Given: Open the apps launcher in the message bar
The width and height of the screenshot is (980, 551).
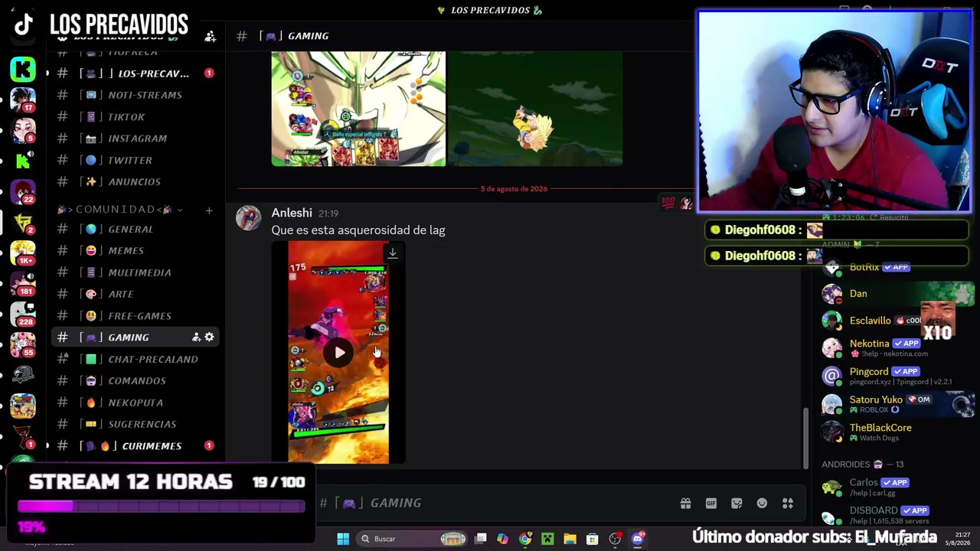Looking at the screenshot, I should tap(788, 503).
